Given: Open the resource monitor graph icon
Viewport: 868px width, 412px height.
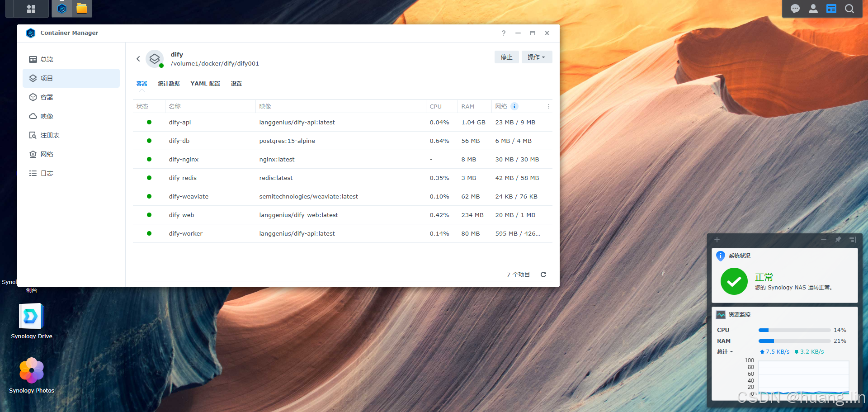Looking at the screenshot, I should [721, 315].
